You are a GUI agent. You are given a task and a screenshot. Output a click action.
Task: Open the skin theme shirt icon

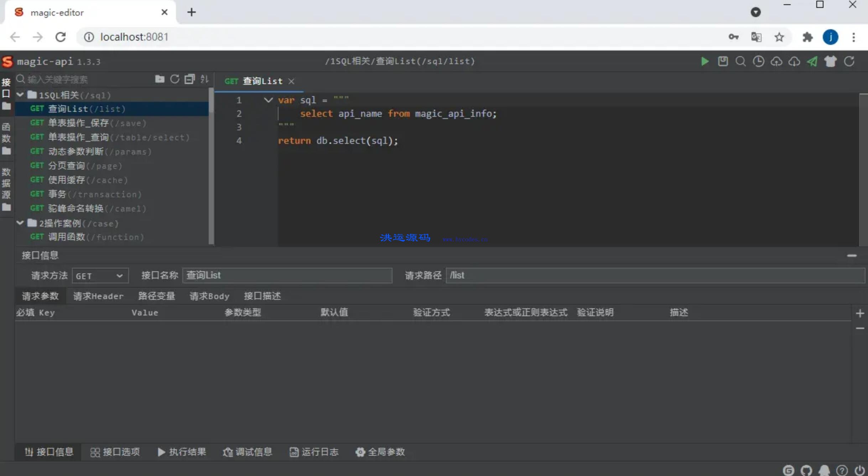point(830,61)
